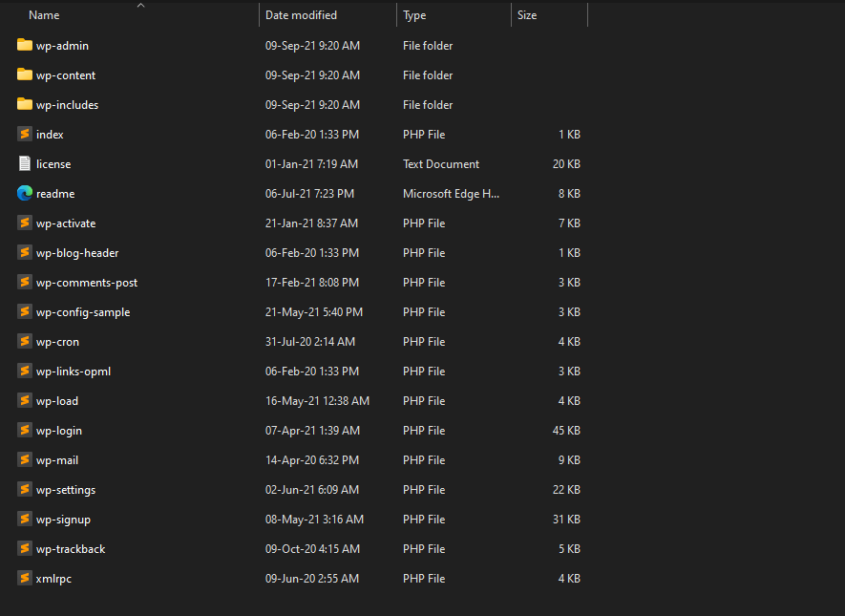Image resolution: width=845 pixels, height=616 pixels.
Task: Click the index PHP file icon
Action: tap(24, 134)
